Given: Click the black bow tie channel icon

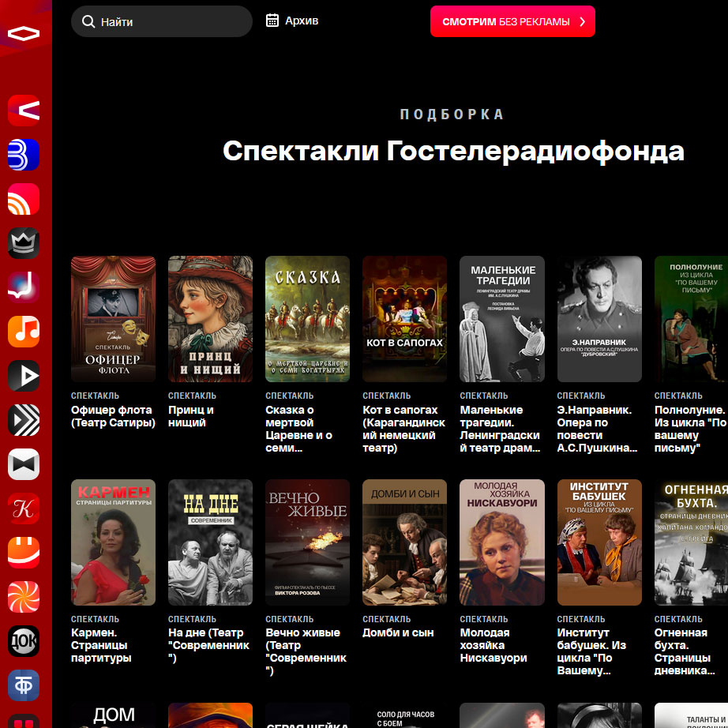Looking at the screenshot, I should point(24,464).
